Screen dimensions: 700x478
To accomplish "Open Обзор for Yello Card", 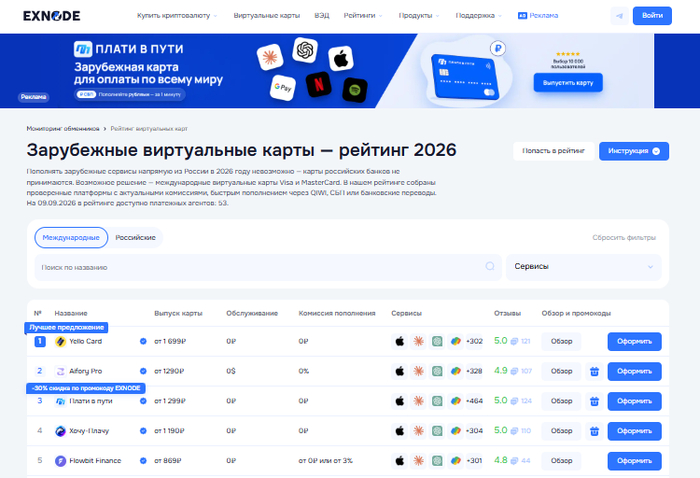I will 561,341.
